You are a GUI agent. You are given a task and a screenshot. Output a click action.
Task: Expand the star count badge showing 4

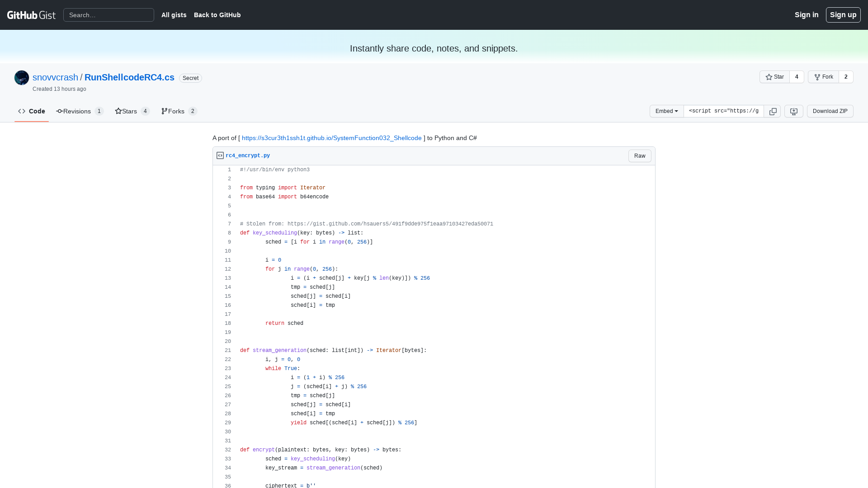[797, 77]
